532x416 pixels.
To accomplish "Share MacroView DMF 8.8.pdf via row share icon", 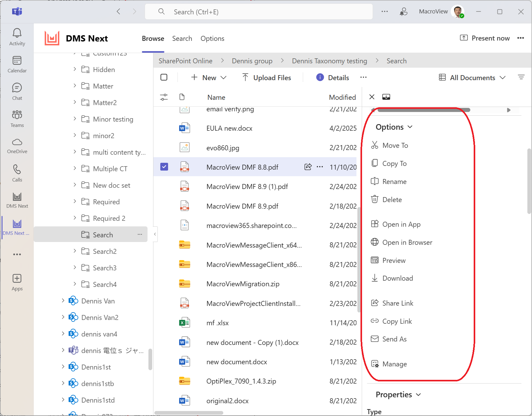I will click(308, 167).
